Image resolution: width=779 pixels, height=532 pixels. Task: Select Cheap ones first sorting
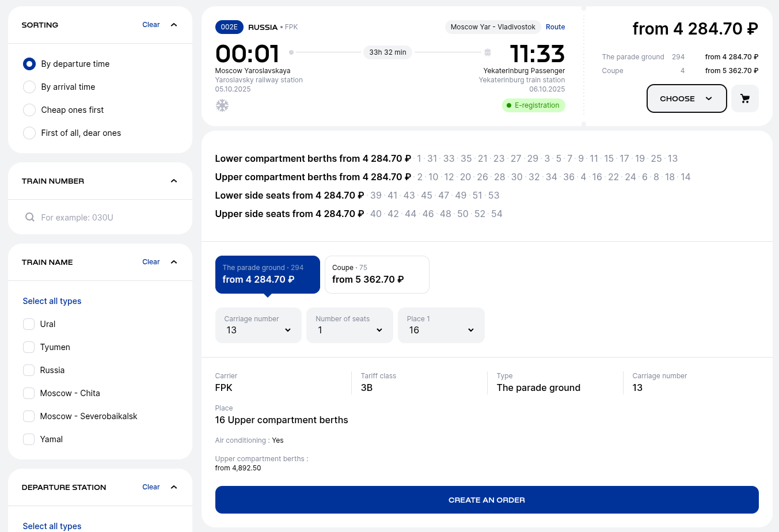click(x=29, y=110)
